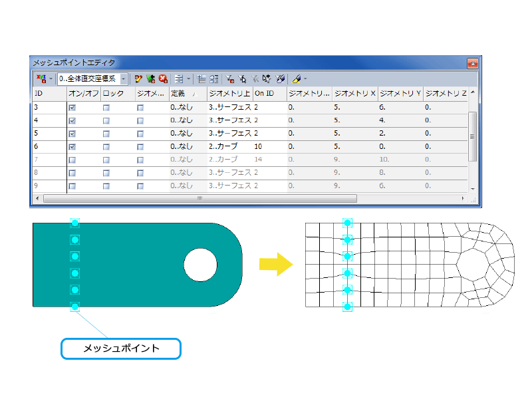Check the ロック checkbox for ID 6
532x399 pixels.
106,147
